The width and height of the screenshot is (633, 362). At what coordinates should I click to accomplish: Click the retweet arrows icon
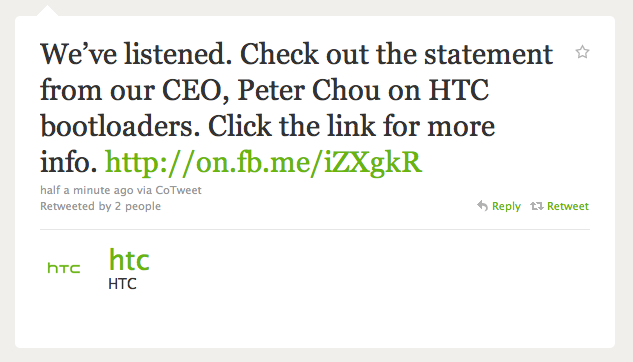click(x=537, y=206)
